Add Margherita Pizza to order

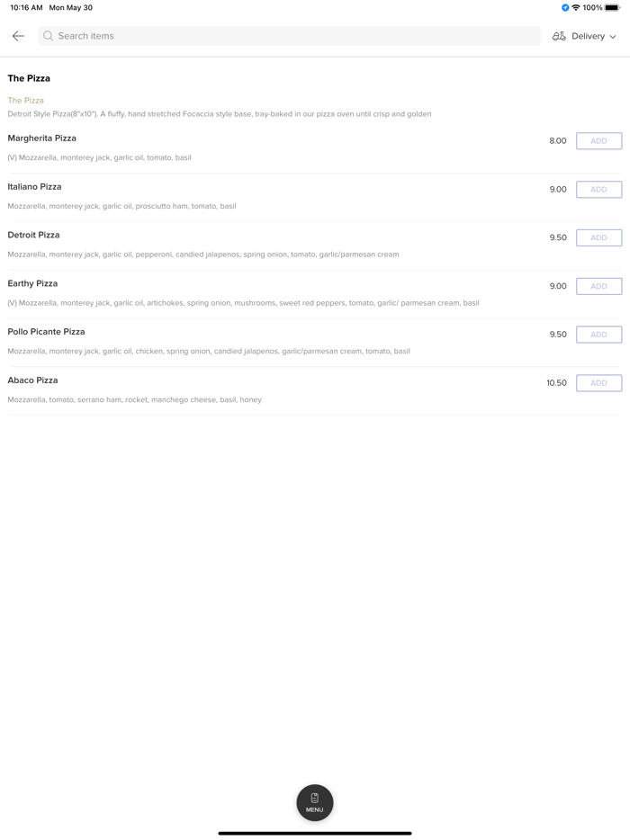(598, 141)
